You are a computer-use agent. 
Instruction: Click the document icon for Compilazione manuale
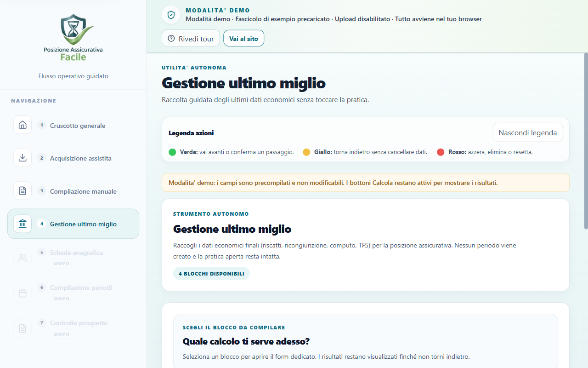[x=23, y=191]
